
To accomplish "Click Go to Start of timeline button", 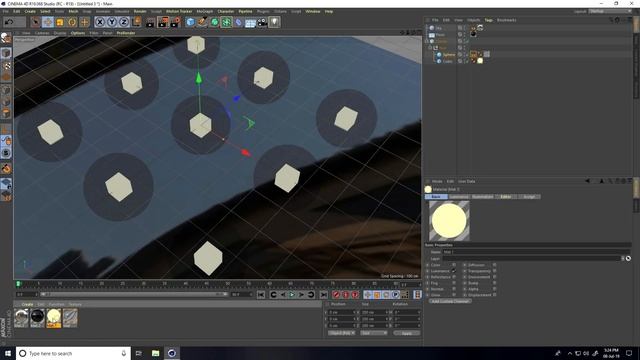I will (x=261, y=295).
